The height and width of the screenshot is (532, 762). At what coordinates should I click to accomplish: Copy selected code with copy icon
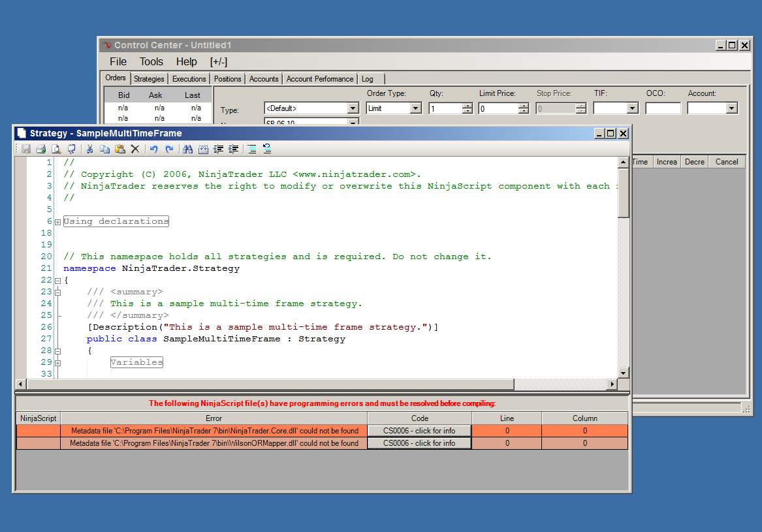coord(104,149)
